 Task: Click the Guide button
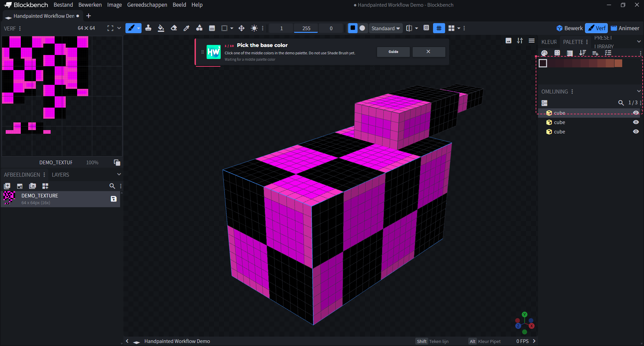(393, 52)
